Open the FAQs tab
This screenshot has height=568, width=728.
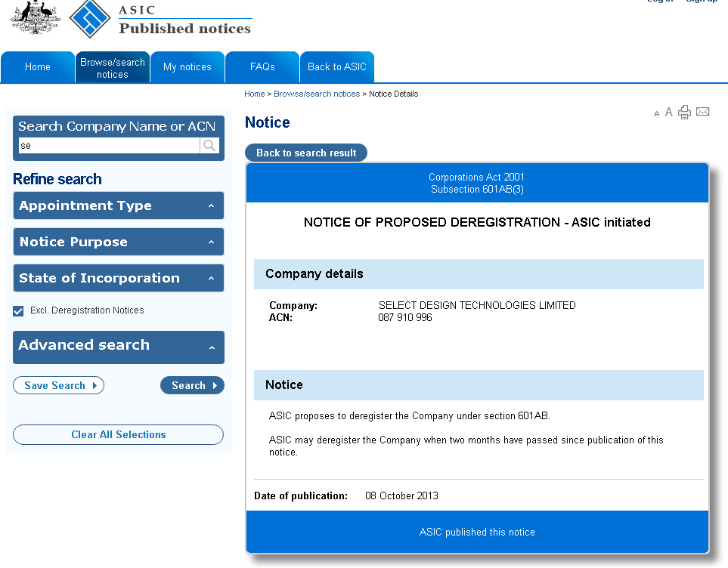click(262, 67)
